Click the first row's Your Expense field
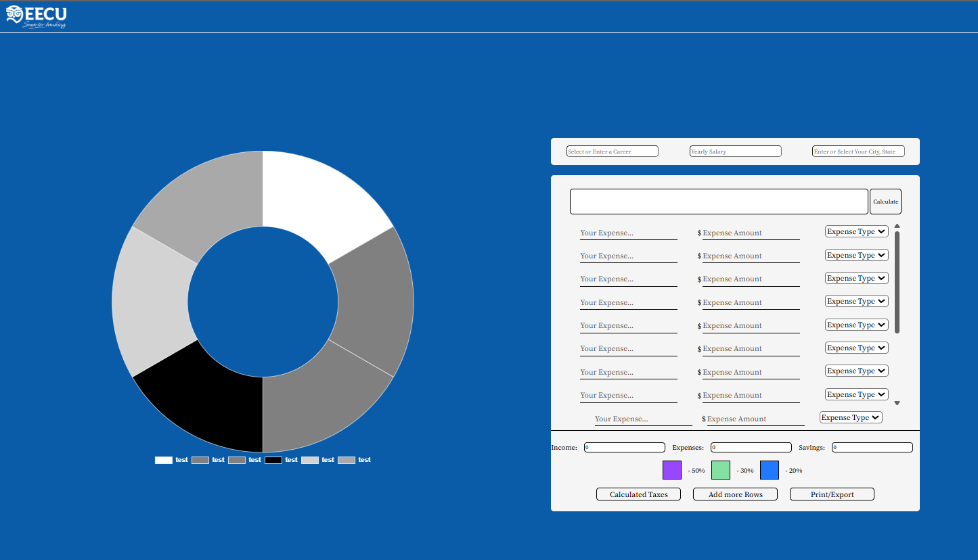The width and height of the screenshot is (978, 560). pyautogui.click(x=629, y=233)
